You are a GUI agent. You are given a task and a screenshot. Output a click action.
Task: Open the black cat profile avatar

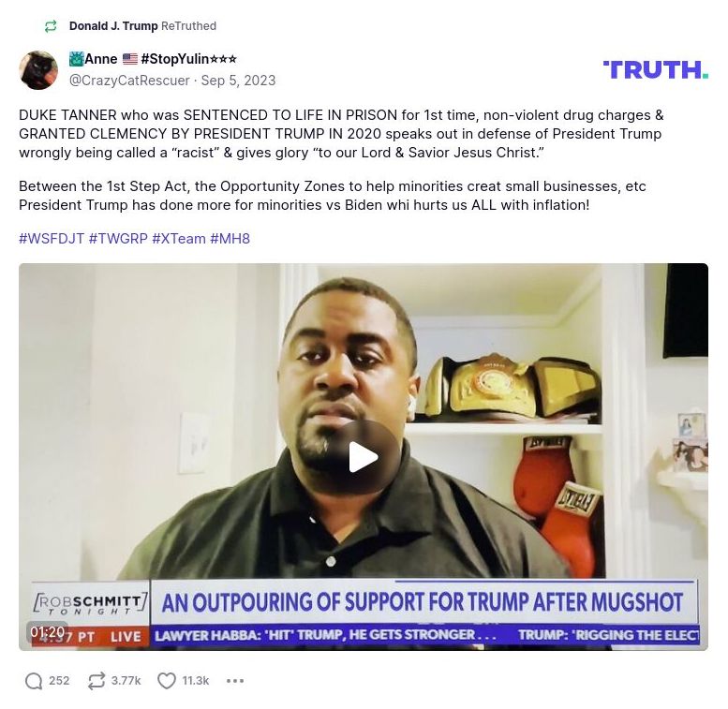[x=38, y=70]
